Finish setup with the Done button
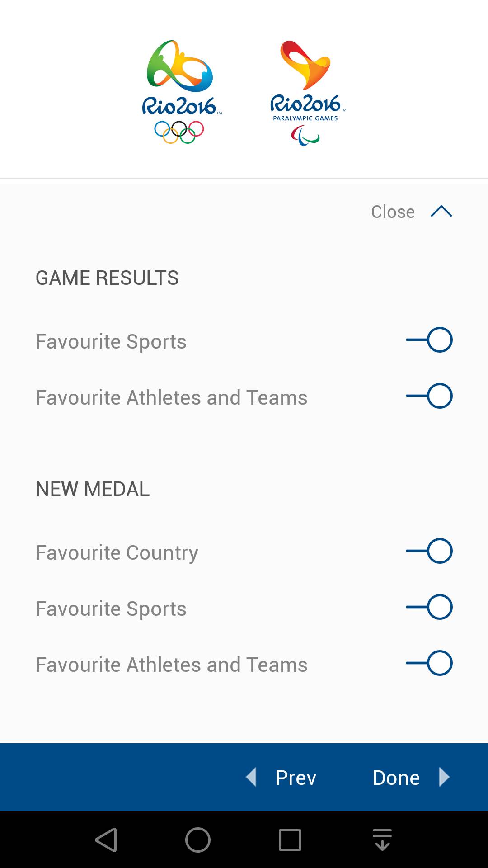488x868 pixels. pyautogui.click(x=396, y=778)
